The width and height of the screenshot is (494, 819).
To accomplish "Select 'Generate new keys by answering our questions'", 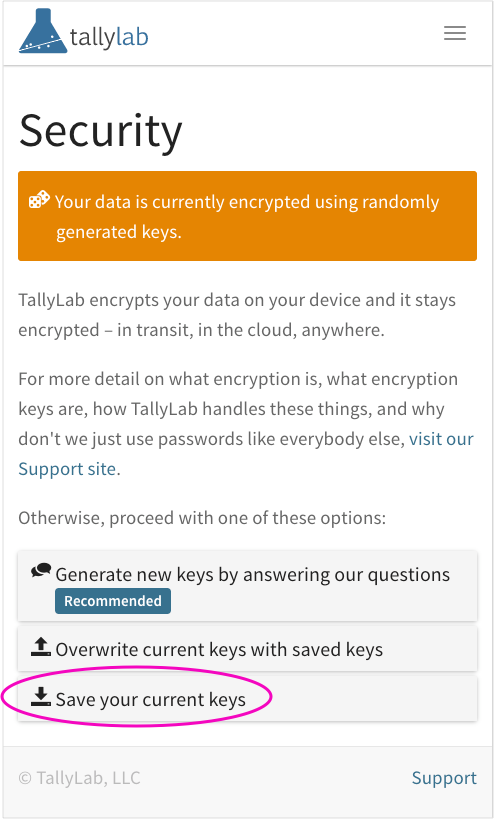I will click(248, 586).
